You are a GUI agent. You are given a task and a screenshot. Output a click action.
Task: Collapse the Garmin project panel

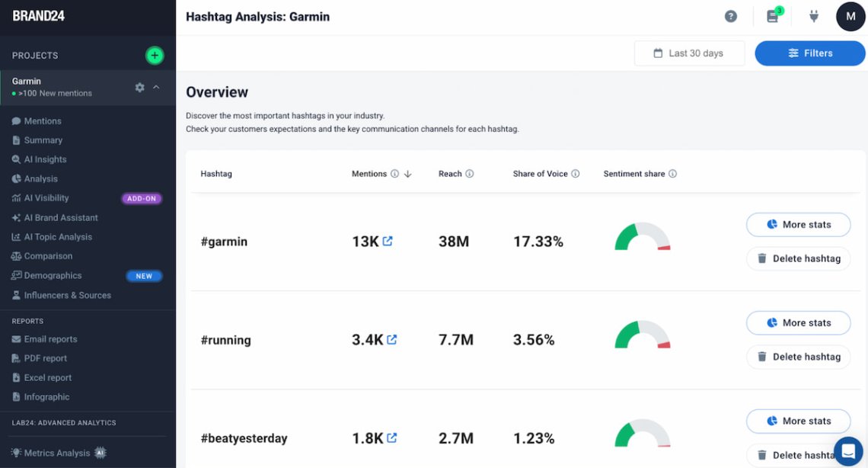tap(155, 87)
